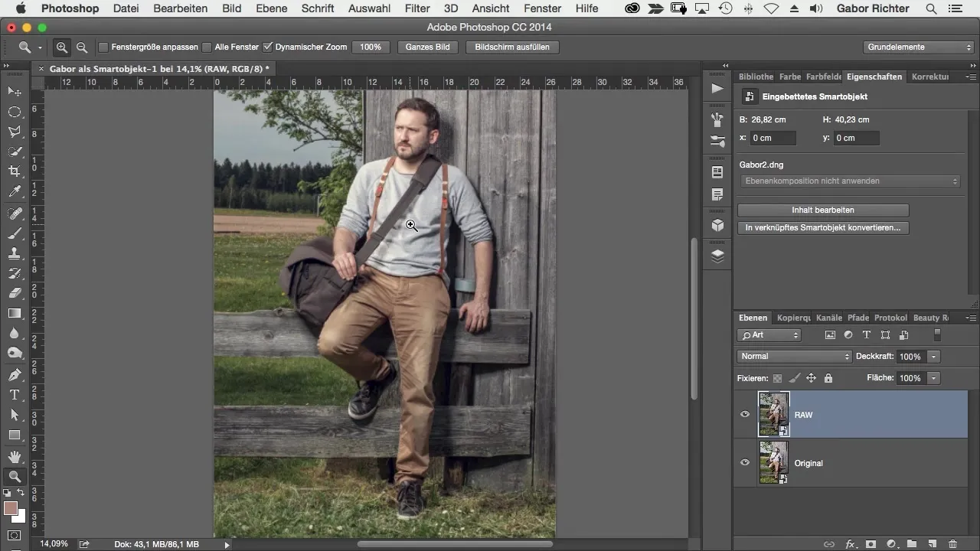Create new adjustment layer icon

click(891, 544)
